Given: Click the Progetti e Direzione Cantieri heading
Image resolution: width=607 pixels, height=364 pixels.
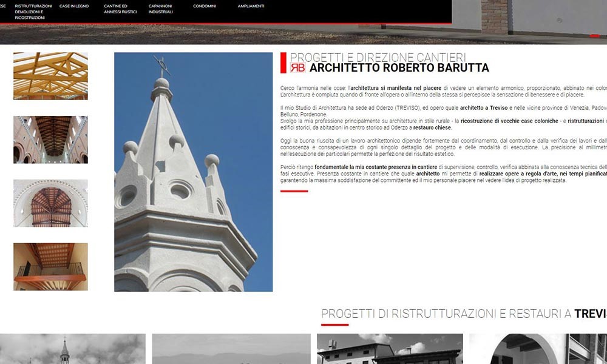Looking at the screenshot, I should [x=378, y=57].
